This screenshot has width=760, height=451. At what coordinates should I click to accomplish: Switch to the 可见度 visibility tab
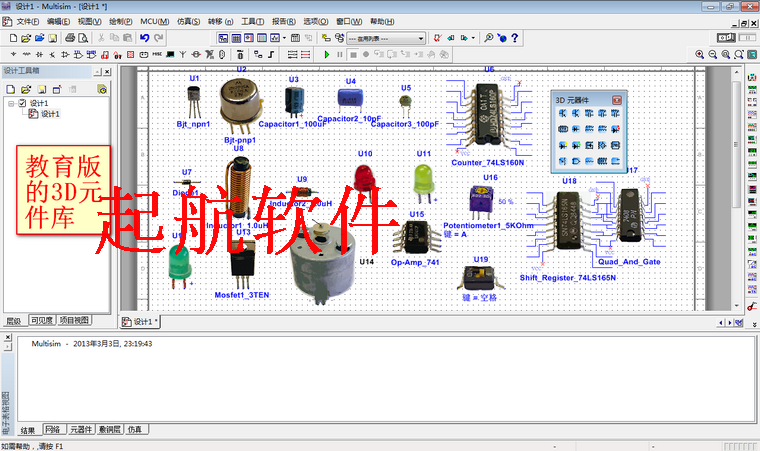(41, 321)
